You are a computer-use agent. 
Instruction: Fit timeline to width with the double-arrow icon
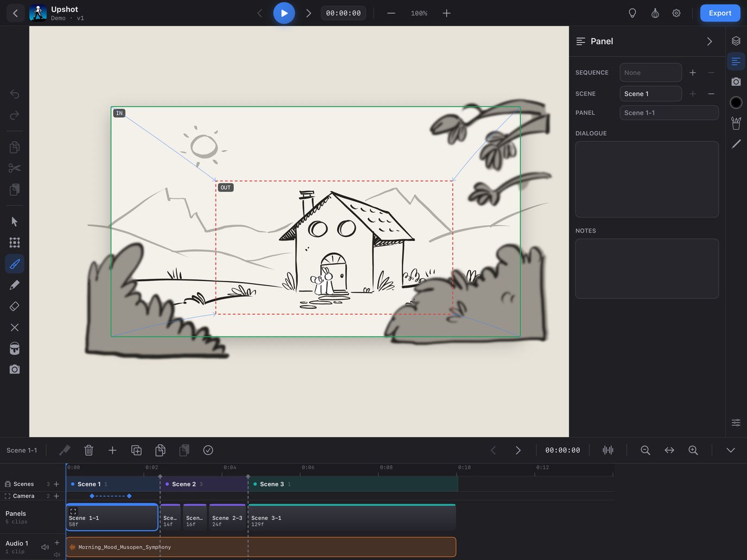669,450
